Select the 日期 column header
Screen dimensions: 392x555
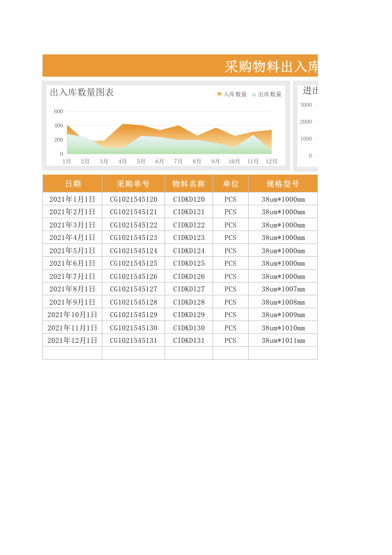(73, 184)
